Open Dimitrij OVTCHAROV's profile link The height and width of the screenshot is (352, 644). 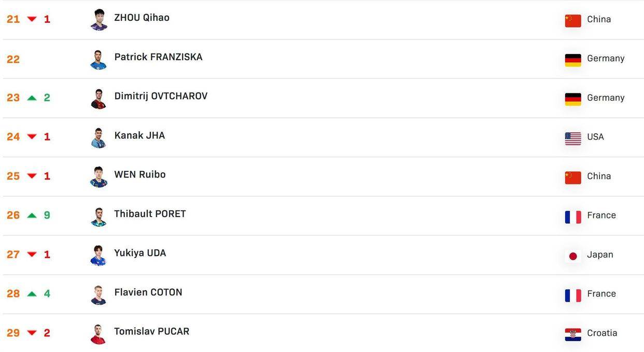[x=161, y=96]
